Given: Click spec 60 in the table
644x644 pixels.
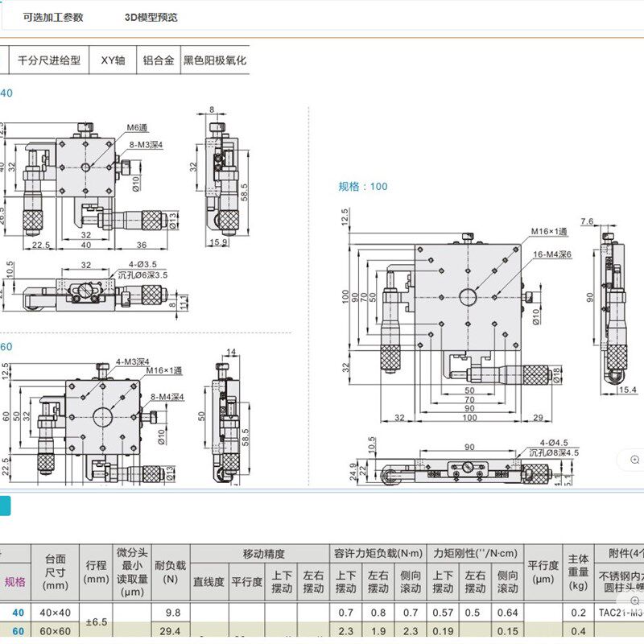Looking at the screenshot, I should click(18, 631).
